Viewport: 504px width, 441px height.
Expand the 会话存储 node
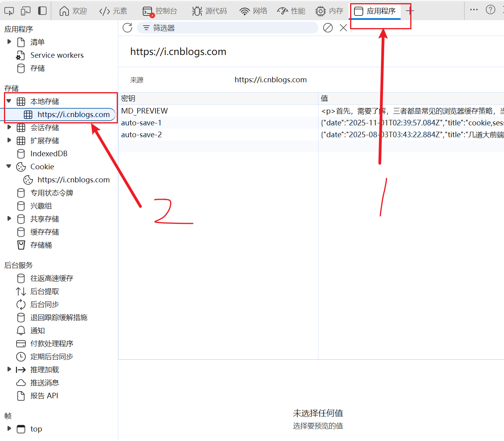(x=9, y=127)
